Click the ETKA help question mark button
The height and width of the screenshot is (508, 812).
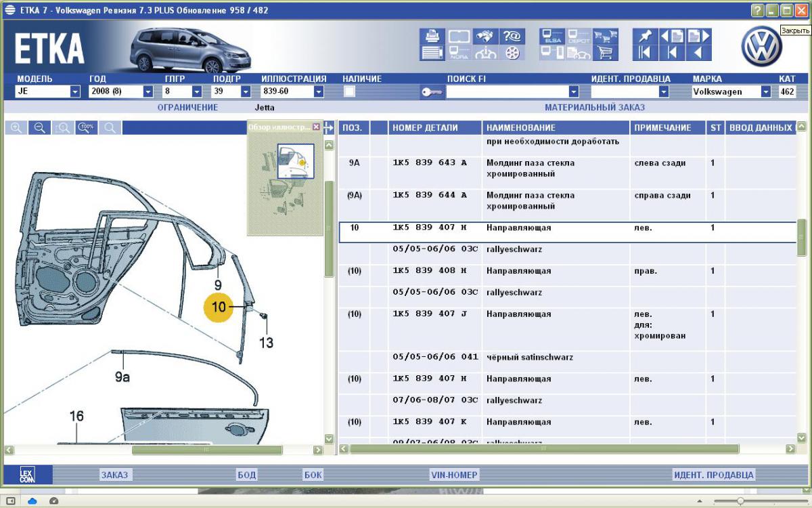[758, 10]
